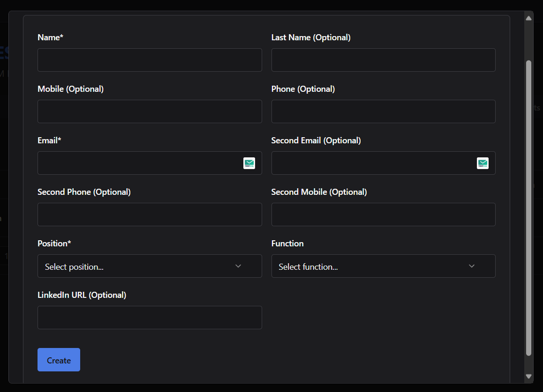Screen dimensions: 543x392
Task: Click into the Last Name field
Action: (383, 60)
